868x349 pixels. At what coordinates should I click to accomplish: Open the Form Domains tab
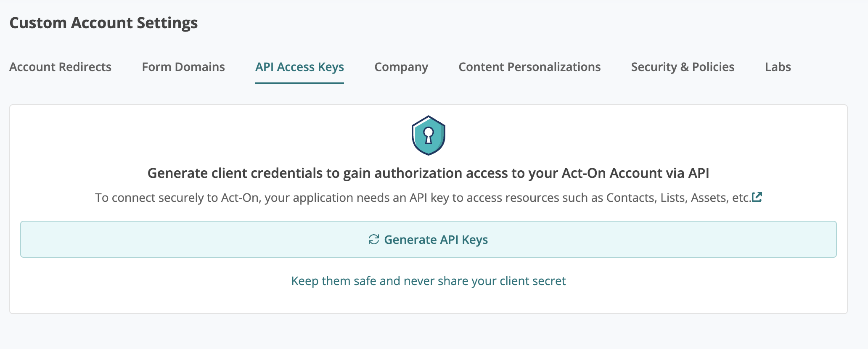click(183, 67)
